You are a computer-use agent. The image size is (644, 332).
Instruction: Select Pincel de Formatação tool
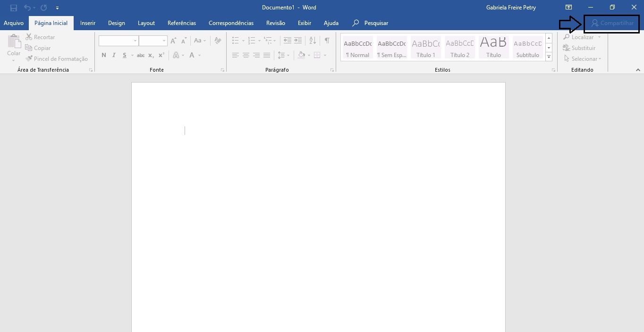pos(57,58)
